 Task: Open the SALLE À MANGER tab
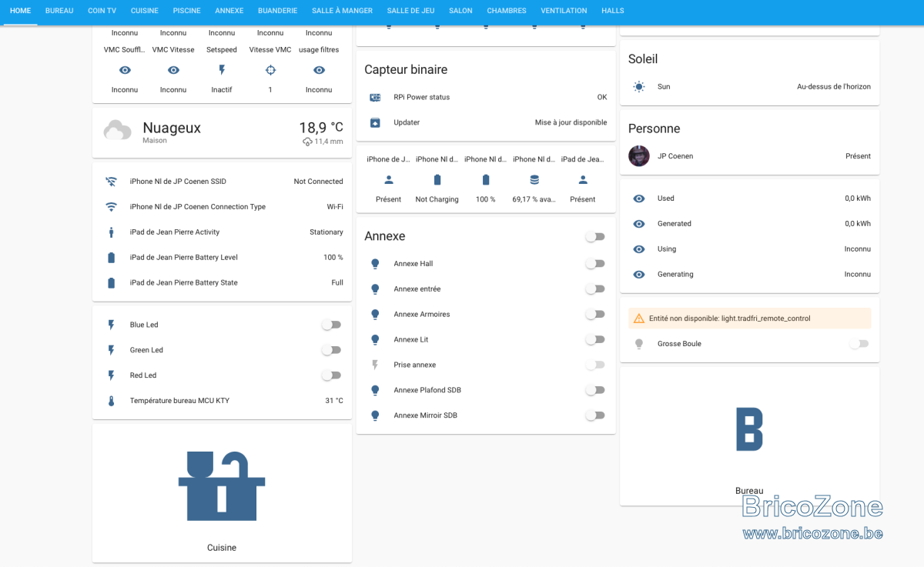pos(342,11)
